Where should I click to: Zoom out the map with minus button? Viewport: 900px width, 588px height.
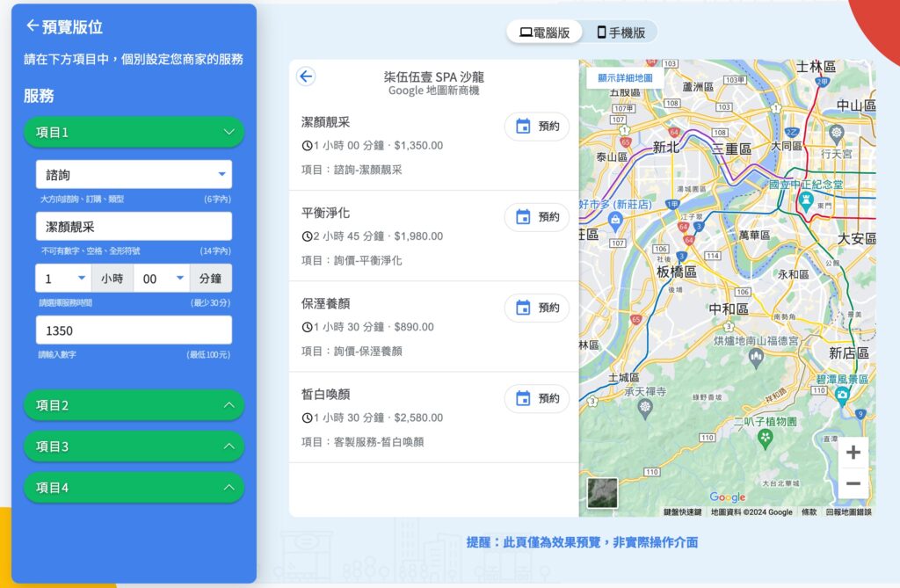coord(853,483)
